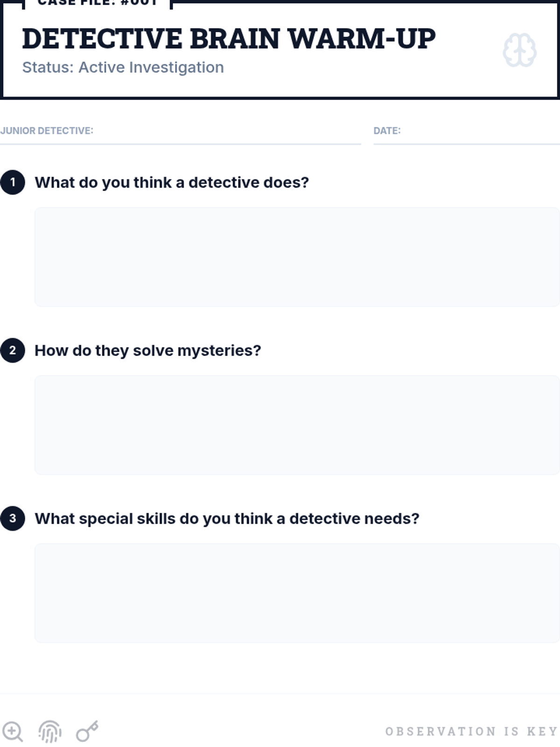Click the Observation Is Key footer text
The height and width of the screenshot is (747, 560).
(x=471, y=731)
